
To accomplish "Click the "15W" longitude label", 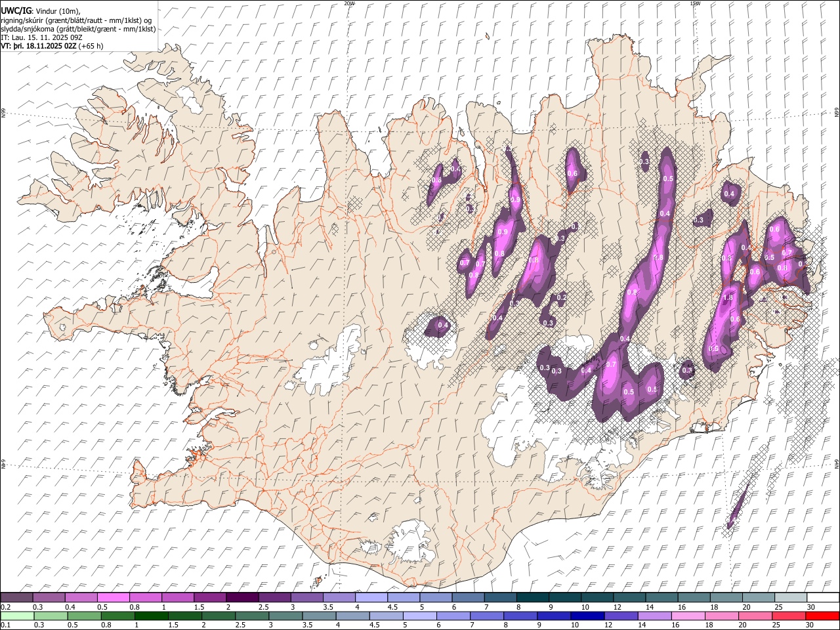I will click(x=695, y=3).
